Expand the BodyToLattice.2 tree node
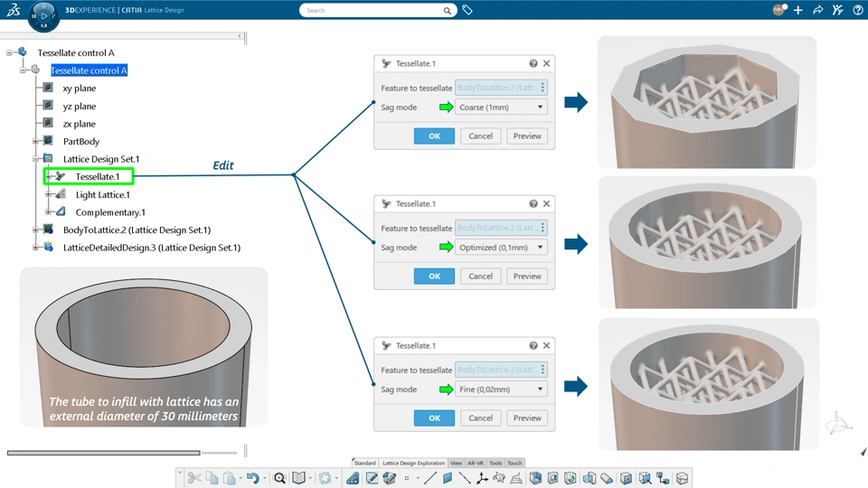Image resolution: width=868 pixels, height=488 pixels. click(x=35, y=230)
